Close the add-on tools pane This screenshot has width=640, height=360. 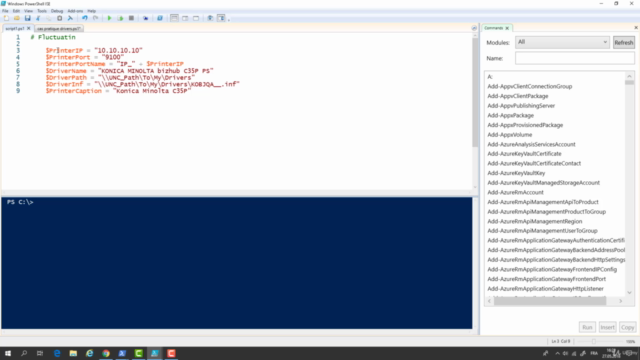(636, 27)
